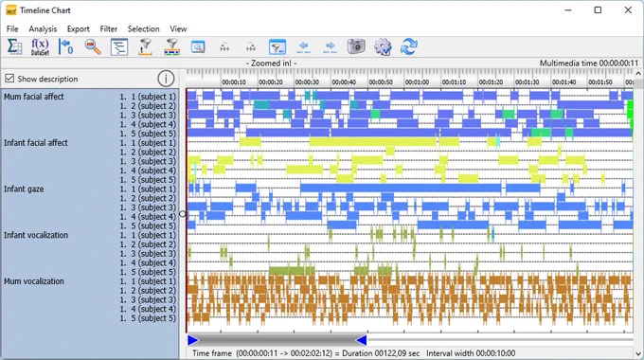Uncheck the Show description checkbox

click(x=9, y=78)
